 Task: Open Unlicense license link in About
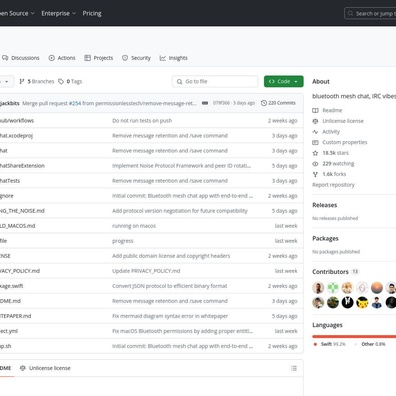pos(343,121)
